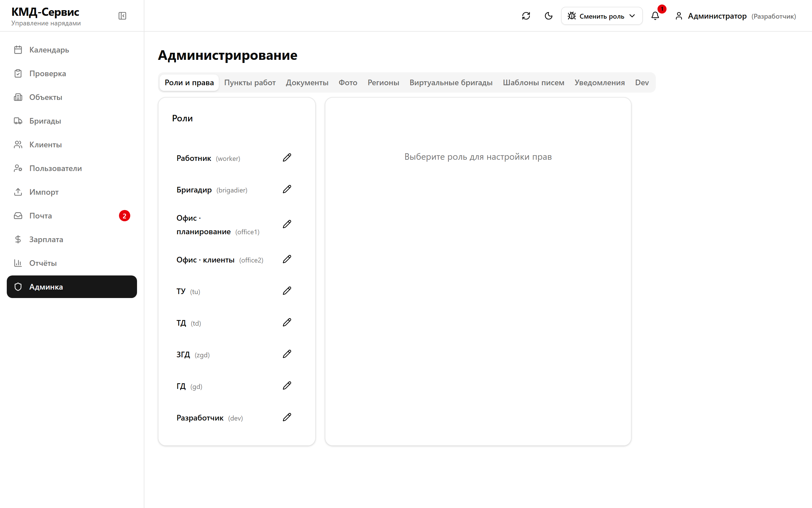Go to Объекты section

pos(72,97)
